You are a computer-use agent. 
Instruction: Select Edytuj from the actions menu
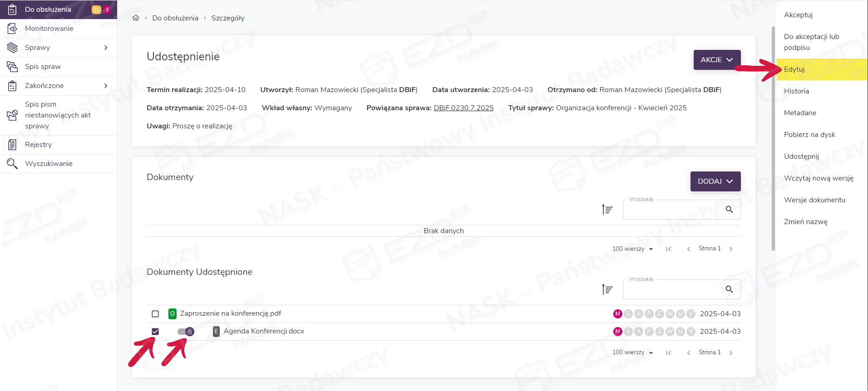(x=794, y=69)
